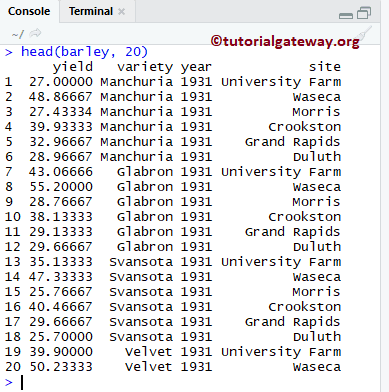Click Waseca in row 2

pyautogui.click(x=317, y=97)
